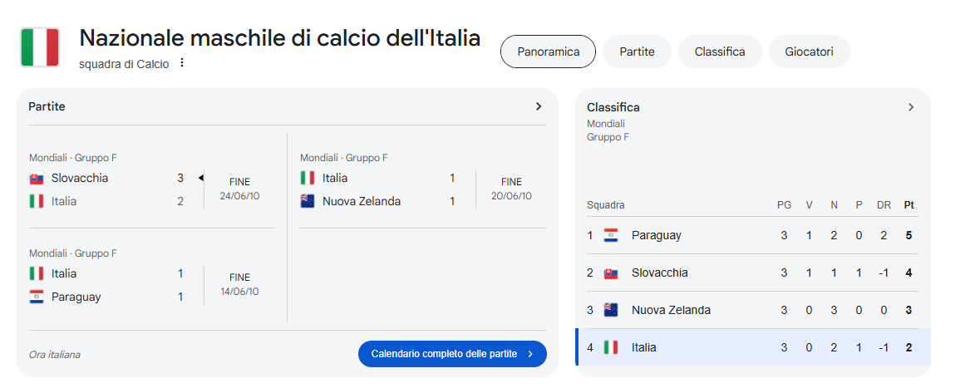Select the Nuova Zelanda row in standings
This screenshot has height=388, width=980.
pyautogui.click(x=753, y=310)
